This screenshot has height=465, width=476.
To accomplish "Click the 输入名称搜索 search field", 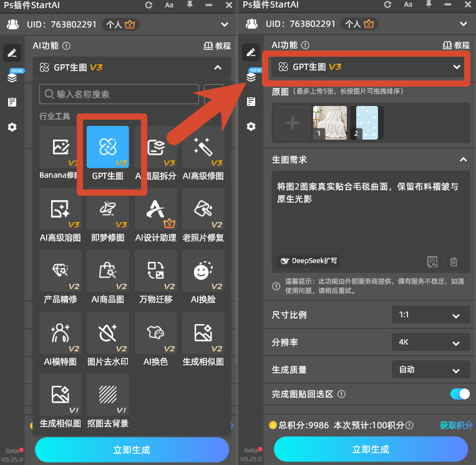I will coord(119,94).
